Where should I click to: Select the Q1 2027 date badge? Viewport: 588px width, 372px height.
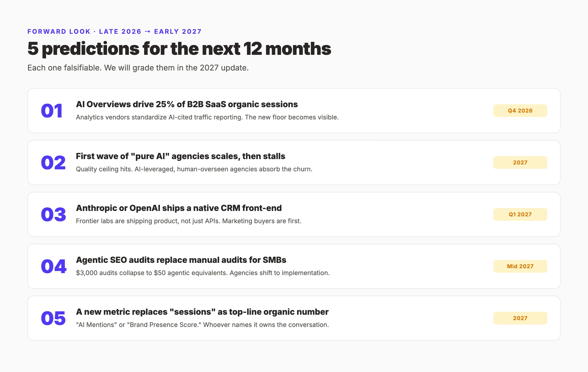pyautogui.click(x=520, y=214)
